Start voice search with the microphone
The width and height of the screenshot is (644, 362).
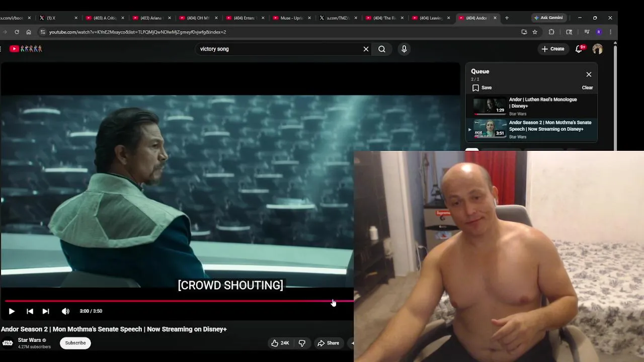[404, 49]
